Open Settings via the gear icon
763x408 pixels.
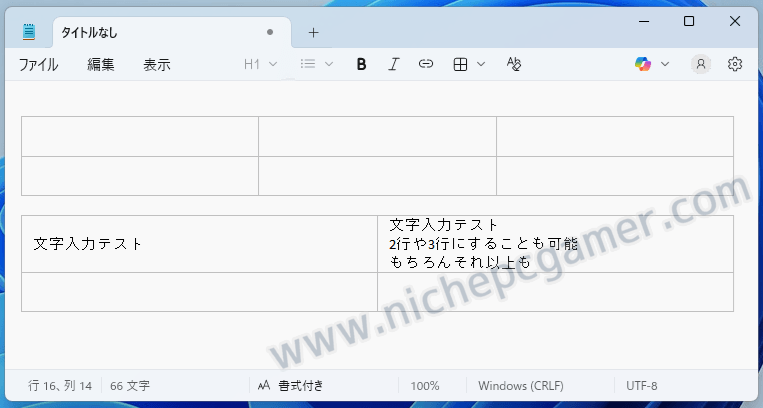(735, 64)
